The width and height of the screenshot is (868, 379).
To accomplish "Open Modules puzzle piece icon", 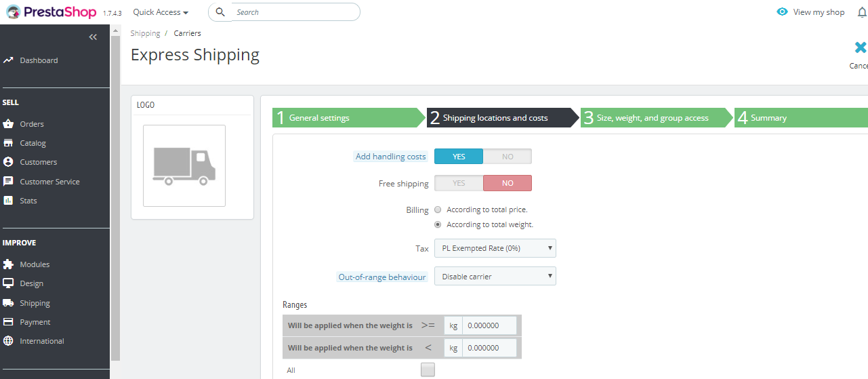I will tap(8, 264).
